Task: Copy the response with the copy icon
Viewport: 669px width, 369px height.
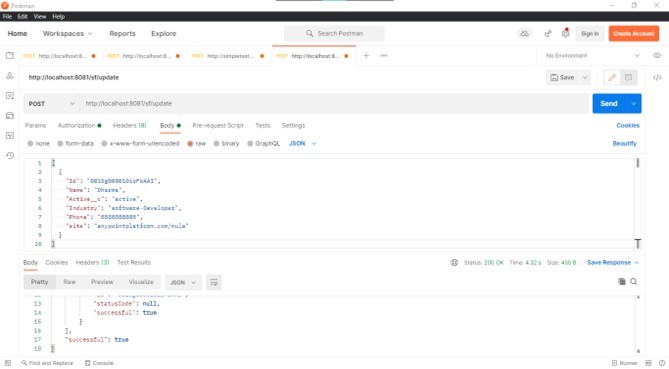Action: tap(622, 282)
